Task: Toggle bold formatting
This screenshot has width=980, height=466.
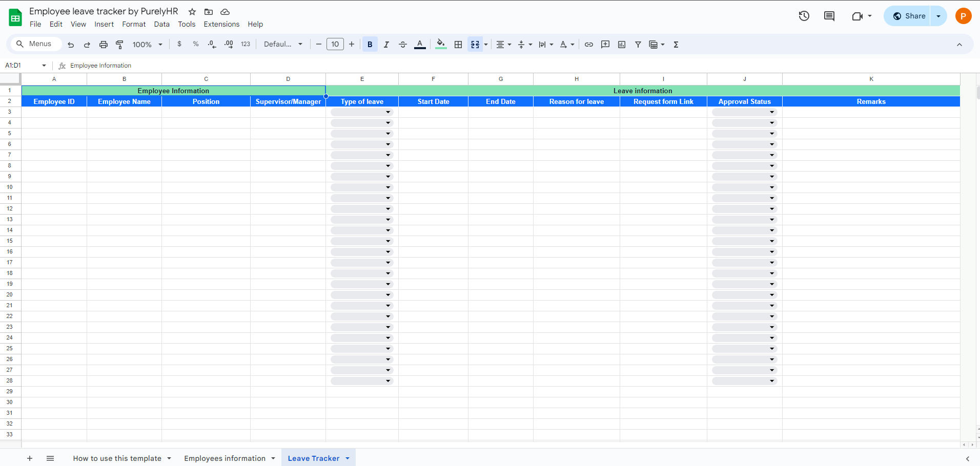Action: click(x=370, y=45)
